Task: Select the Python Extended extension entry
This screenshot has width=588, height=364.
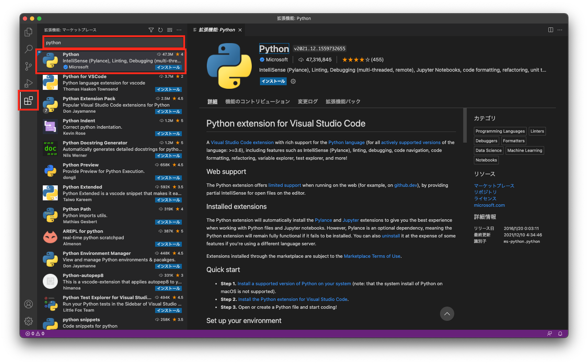Action: (x=112, y=193)
